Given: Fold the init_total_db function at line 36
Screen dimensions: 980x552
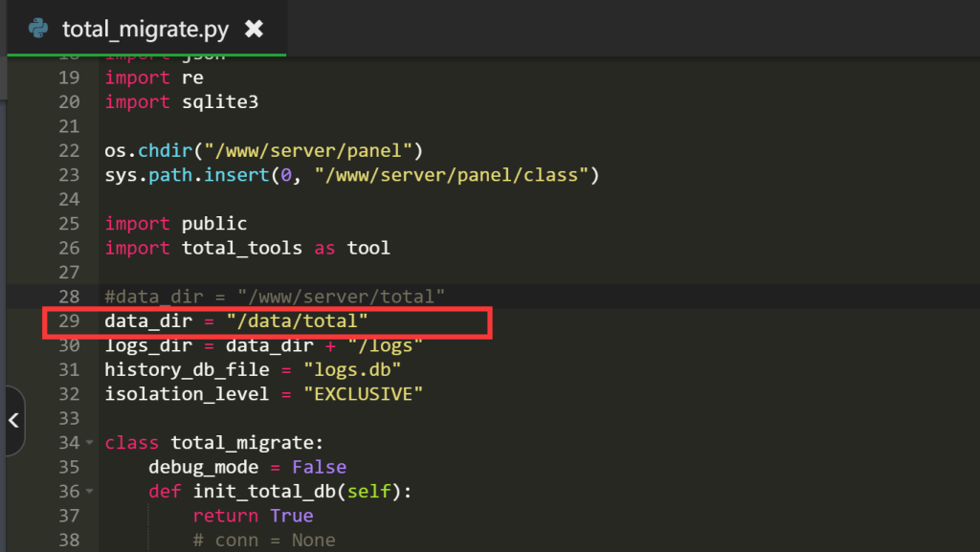Looking at the screenshot, I should click(90, 492).
